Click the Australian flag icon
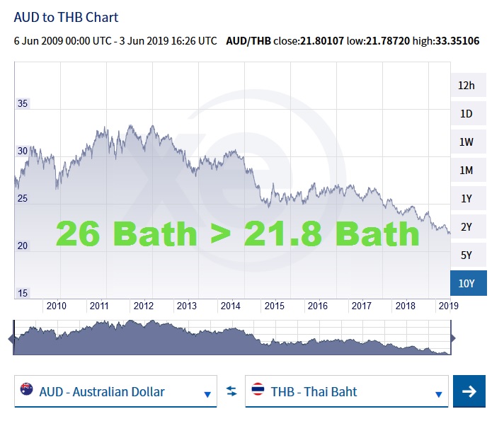 (27, 390)
